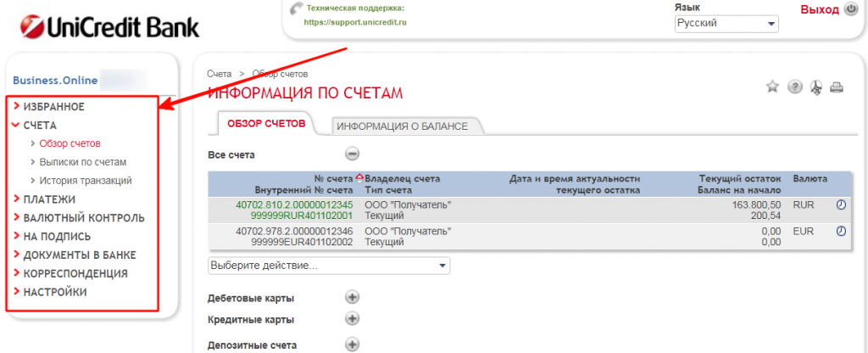This screenshot has height=353, width=868.
Task: Open help via question mark icon
Action: (795, 87)
